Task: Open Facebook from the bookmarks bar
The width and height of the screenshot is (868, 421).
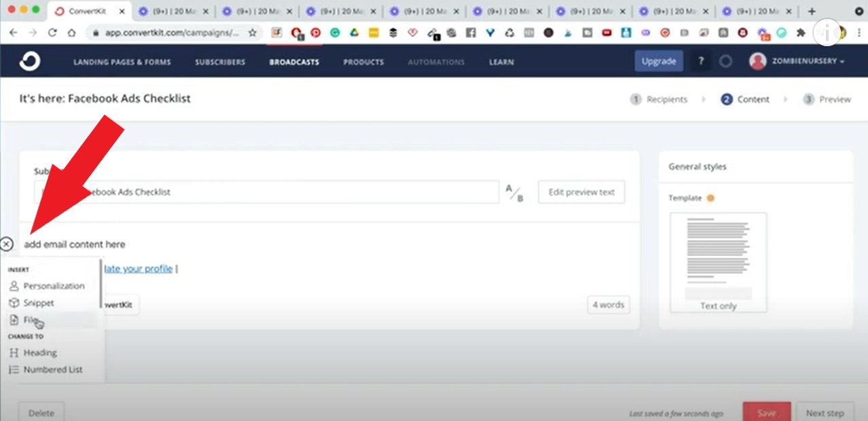Action: click(x=471, y=32)
